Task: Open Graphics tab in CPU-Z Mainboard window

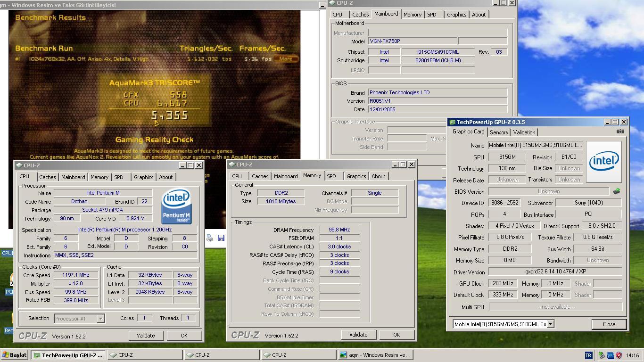Action: coord(456,15)
